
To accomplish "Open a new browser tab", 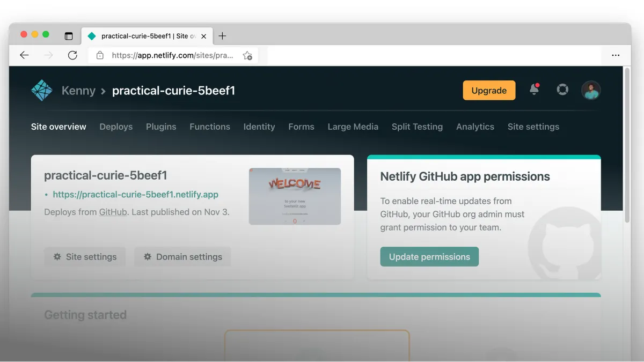I will 222,36.
